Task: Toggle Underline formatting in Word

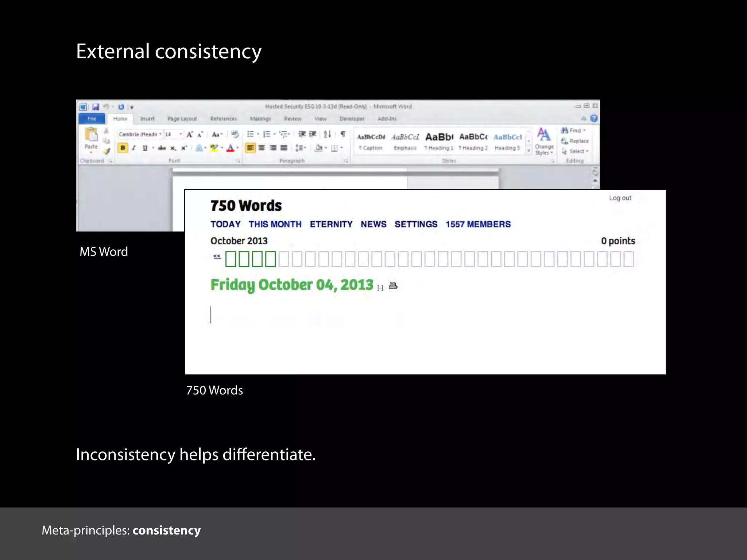Action: 145,148
